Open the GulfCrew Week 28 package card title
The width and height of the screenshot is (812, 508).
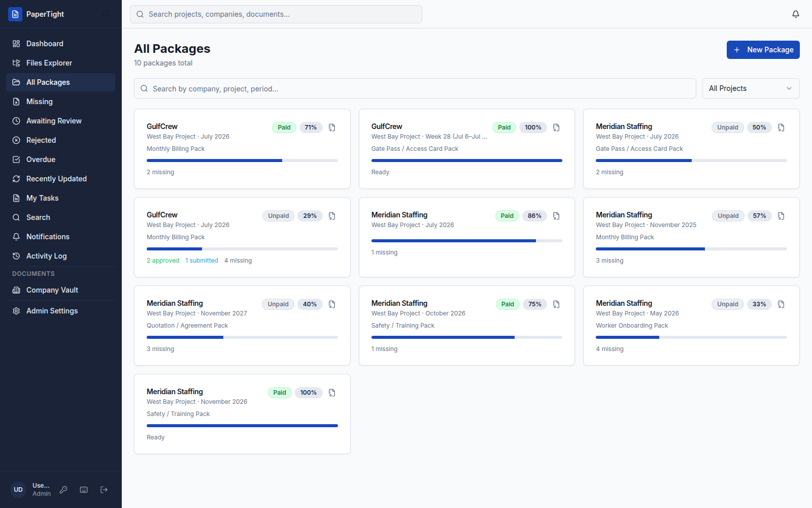(x=387, y=126)
